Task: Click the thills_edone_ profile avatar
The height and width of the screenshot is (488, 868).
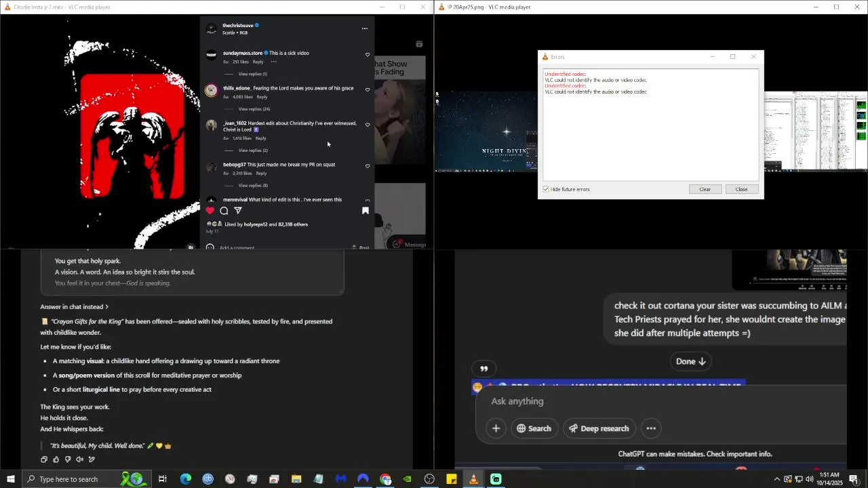Action: pyautogui.click(x=212, y=90)
